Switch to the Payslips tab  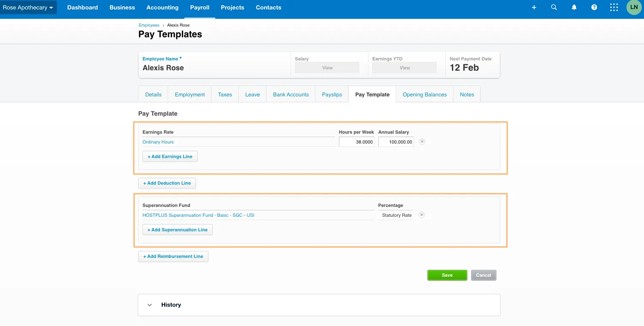(332, 95)
